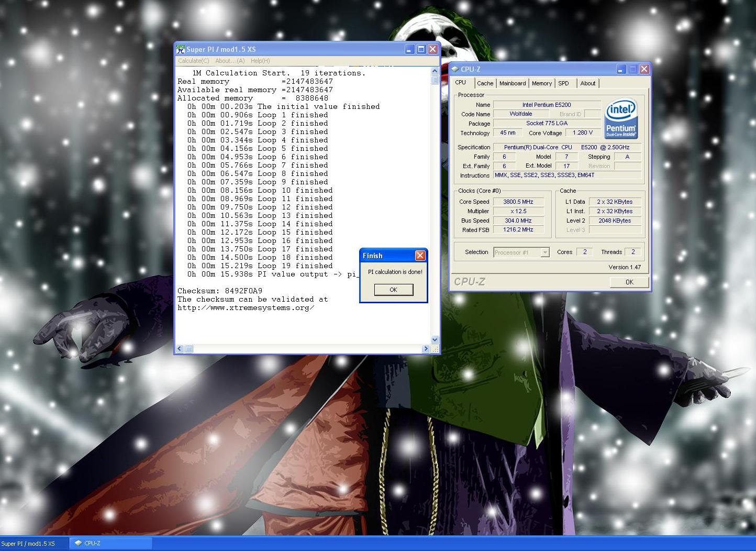Open the Help(H) menu in Super PI

(x=260, y=61)
